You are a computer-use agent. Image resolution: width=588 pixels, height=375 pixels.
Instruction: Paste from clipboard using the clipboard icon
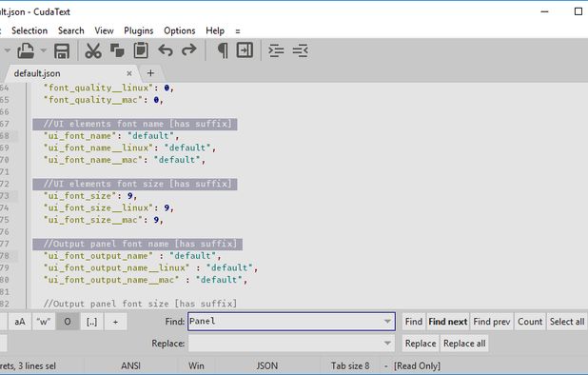coord(141,50)
